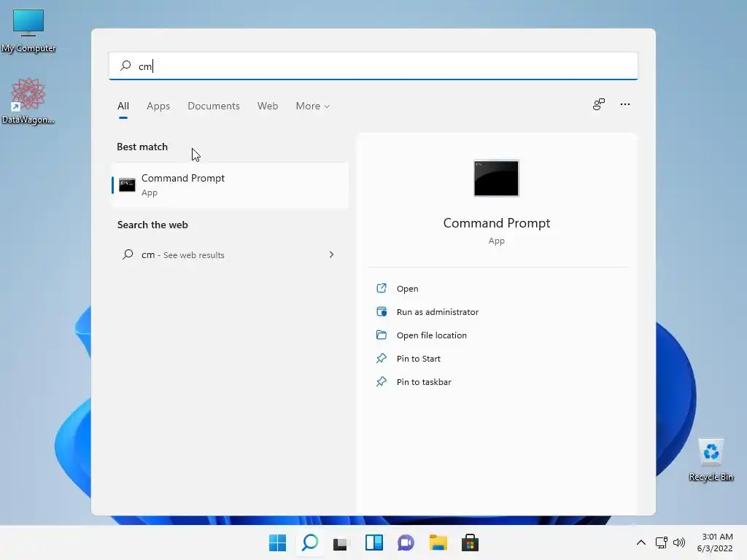Choose Open file location
This screenshot has height=560, width=747.
click(432, 335)
